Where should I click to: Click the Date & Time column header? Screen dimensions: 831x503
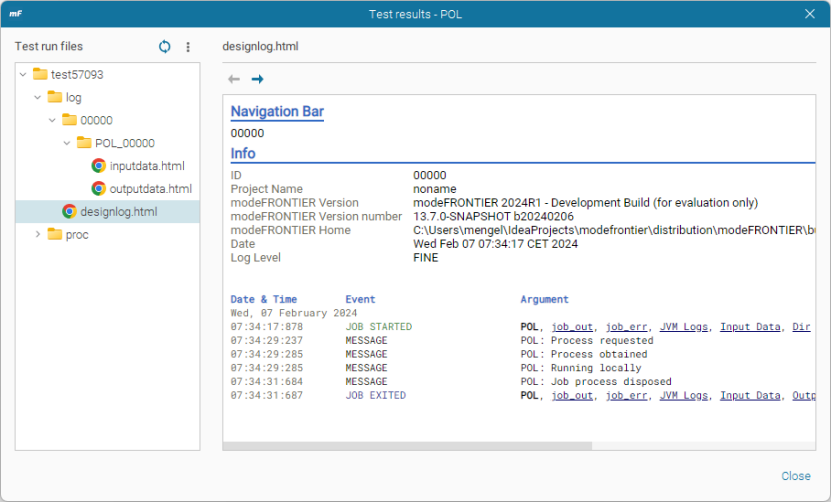263,299
